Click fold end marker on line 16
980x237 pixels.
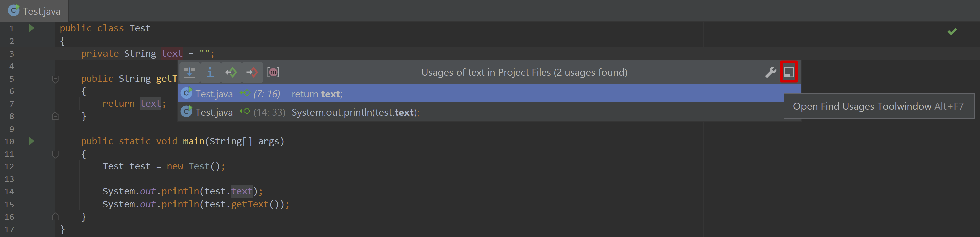pos(55,217)
